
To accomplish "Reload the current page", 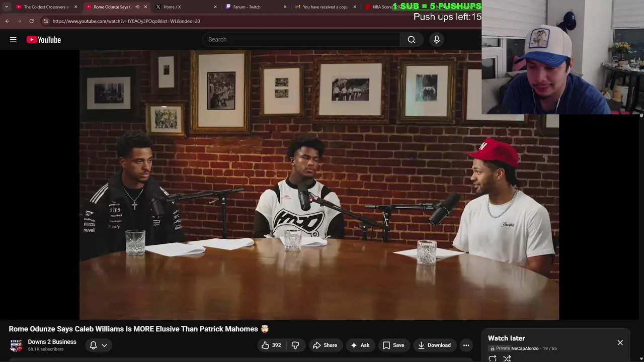I will click(31, 21).
